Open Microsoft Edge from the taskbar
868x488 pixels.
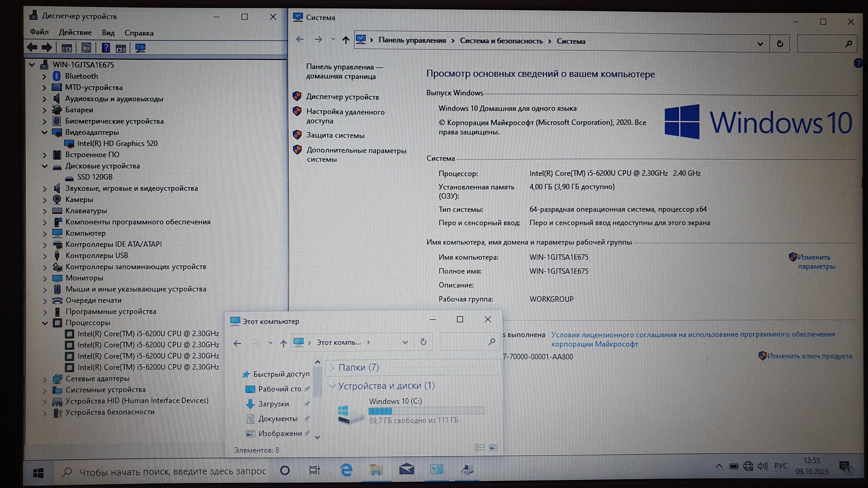(x=346, y=470)
